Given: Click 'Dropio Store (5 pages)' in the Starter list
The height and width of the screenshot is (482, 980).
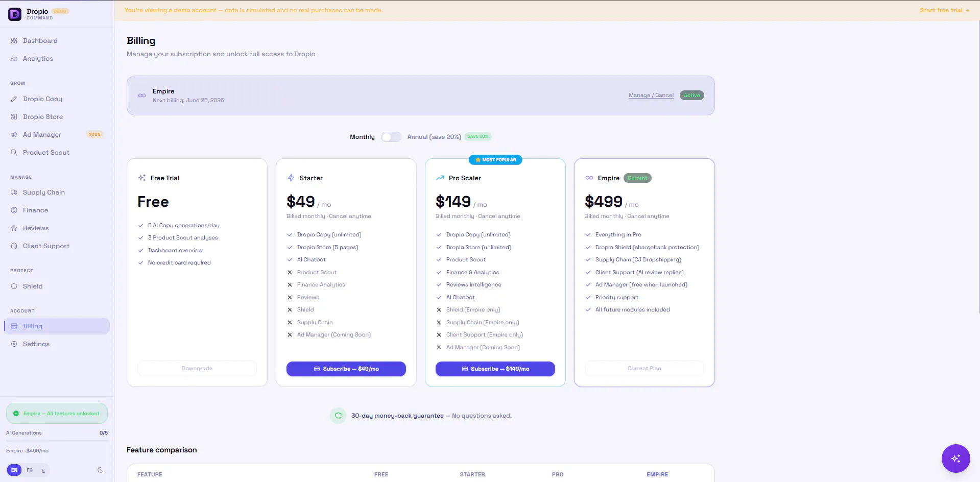Looking at the screenshot, I should [x=328, y=248].
